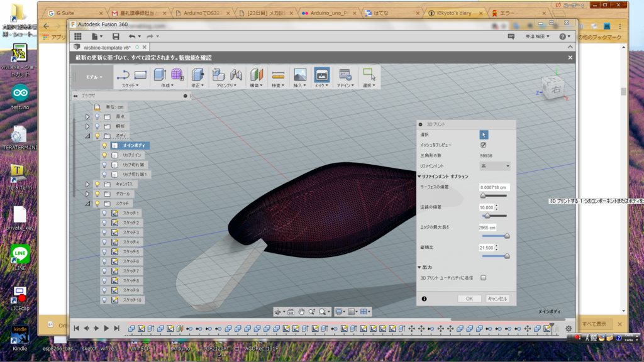The image size is (644, 362).
Task: Click the 挿入 (Insert) image icon
Action: pyautogui.click(x=300, y=75)
